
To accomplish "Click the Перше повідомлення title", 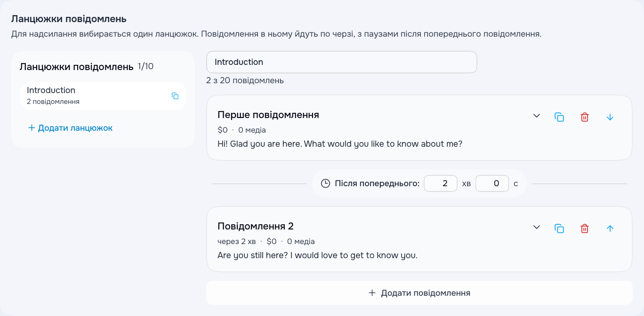I will point(268,115).
